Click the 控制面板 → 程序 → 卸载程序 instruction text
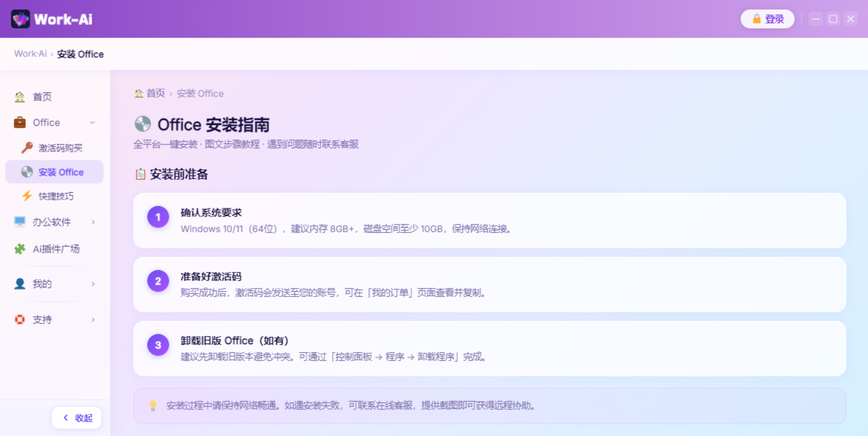The width and height of the screenshot is (868, 436). click(334, 357)
